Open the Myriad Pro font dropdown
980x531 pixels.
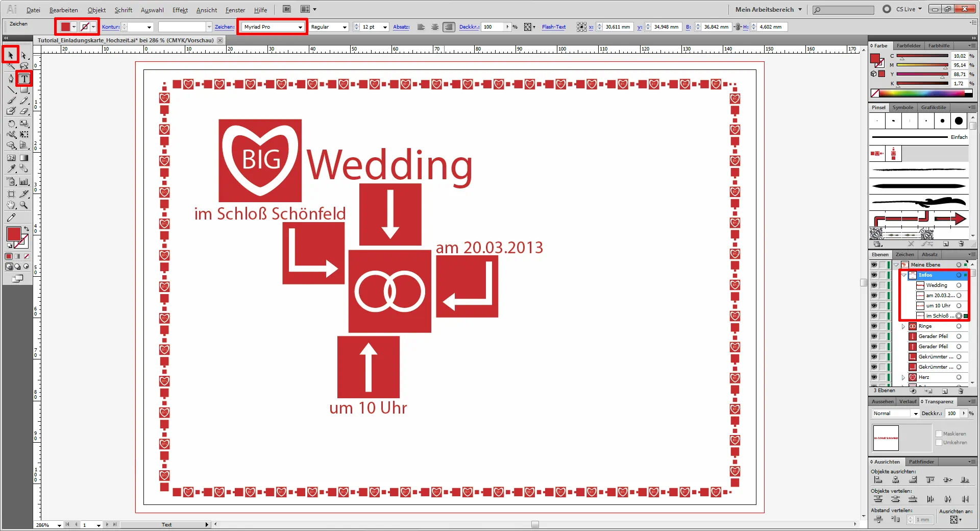coord(301,27)
